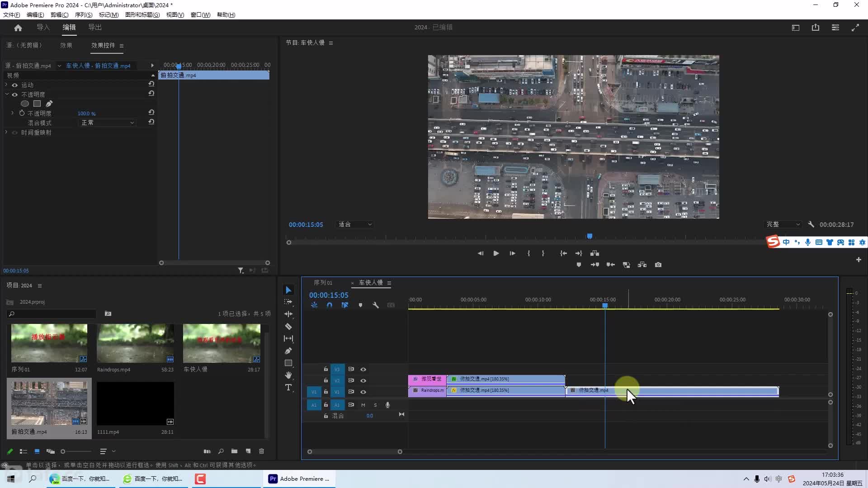
Task: Open Program Monitor settings wrench
Action: (811, 225)
